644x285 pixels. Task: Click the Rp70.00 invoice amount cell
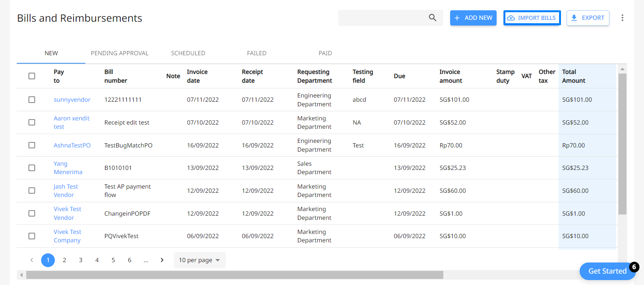[x=451, y=145]
